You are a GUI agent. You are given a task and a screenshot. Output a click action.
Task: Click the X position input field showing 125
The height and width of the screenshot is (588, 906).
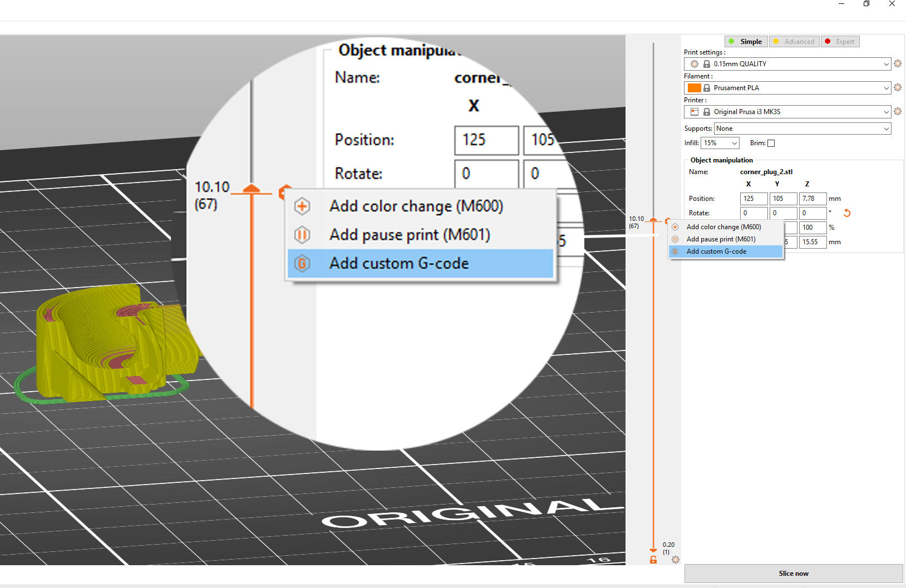pos(754,199)
